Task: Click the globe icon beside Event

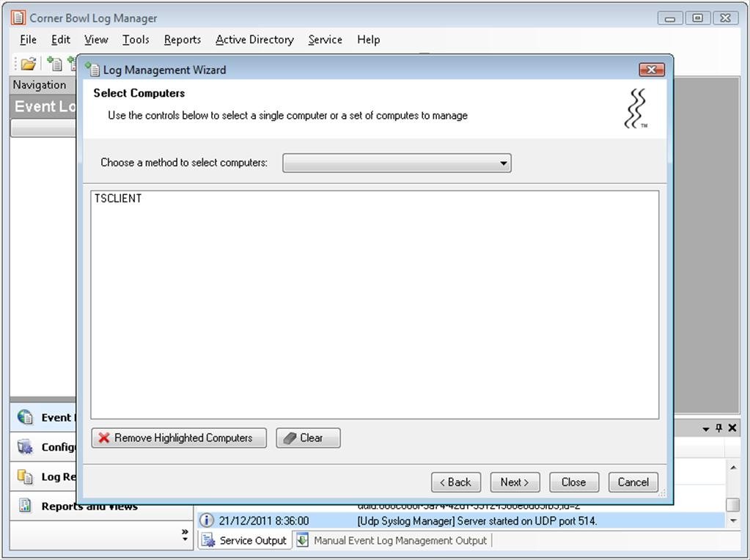Action: tap(25, 417)
